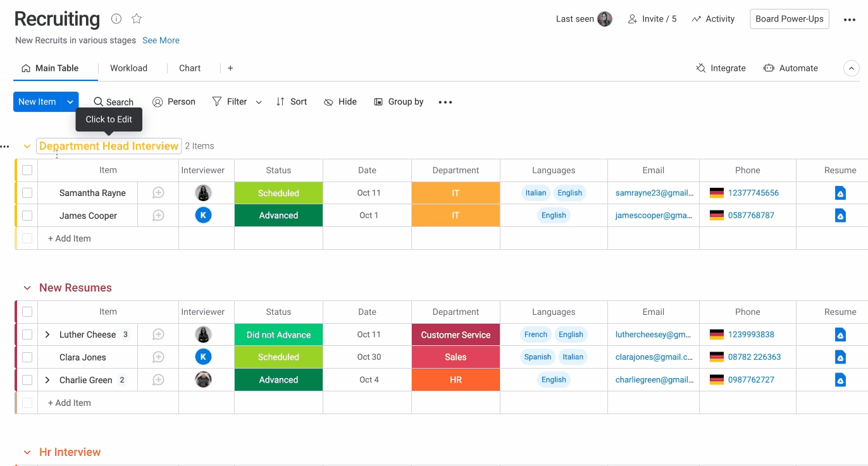Select the Clara Jones row checkbox
The image size is (868, 466).
click(x=27, y=357)
